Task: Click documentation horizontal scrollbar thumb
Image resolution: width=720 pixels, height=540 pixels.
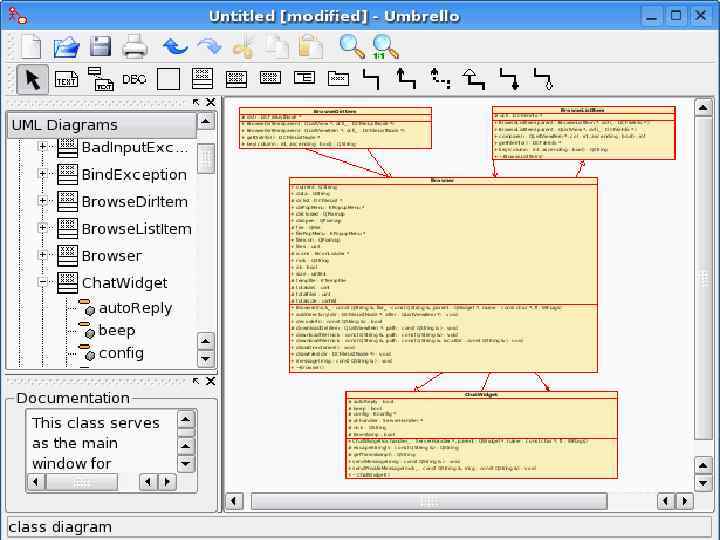Action: pos(82,482)
